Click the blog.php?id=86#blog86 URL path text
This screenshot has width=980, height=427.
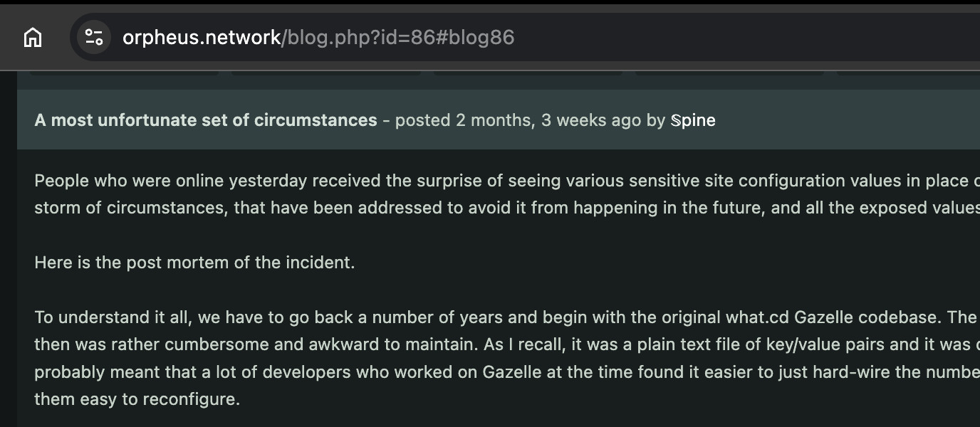point(398,38)
